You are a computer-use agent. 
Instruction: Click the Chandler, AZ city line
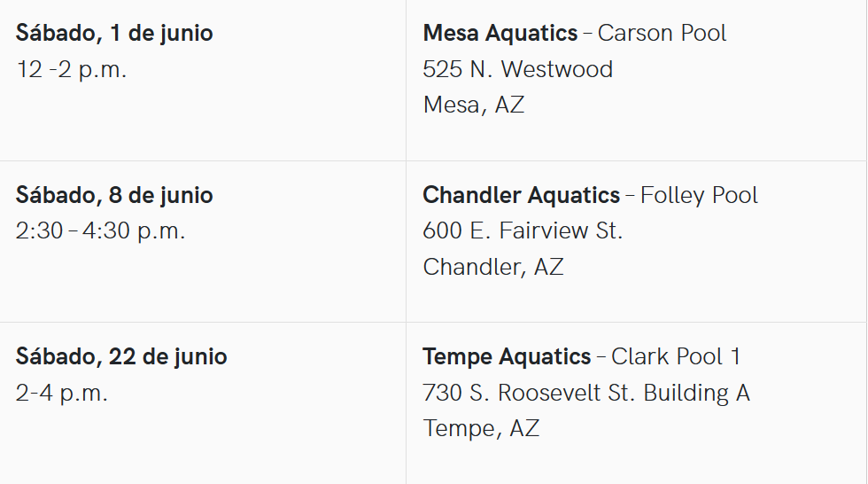coord(492,267)
